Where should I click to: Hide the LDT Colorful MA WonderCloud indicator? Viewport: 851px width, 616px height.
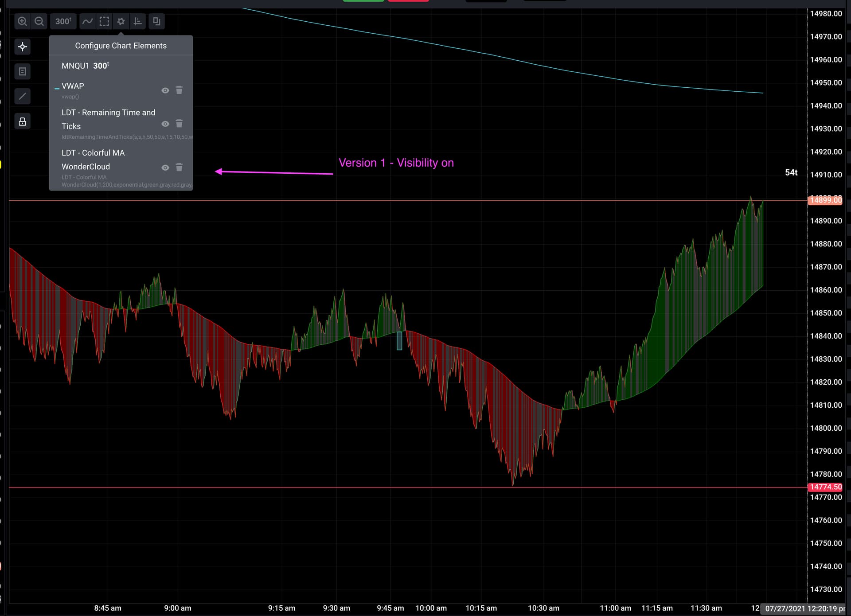click(165, 168)
